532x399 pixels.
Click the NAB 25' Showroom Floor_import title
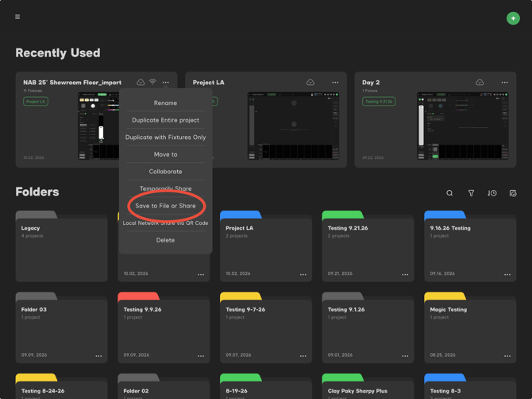point(72,83)
